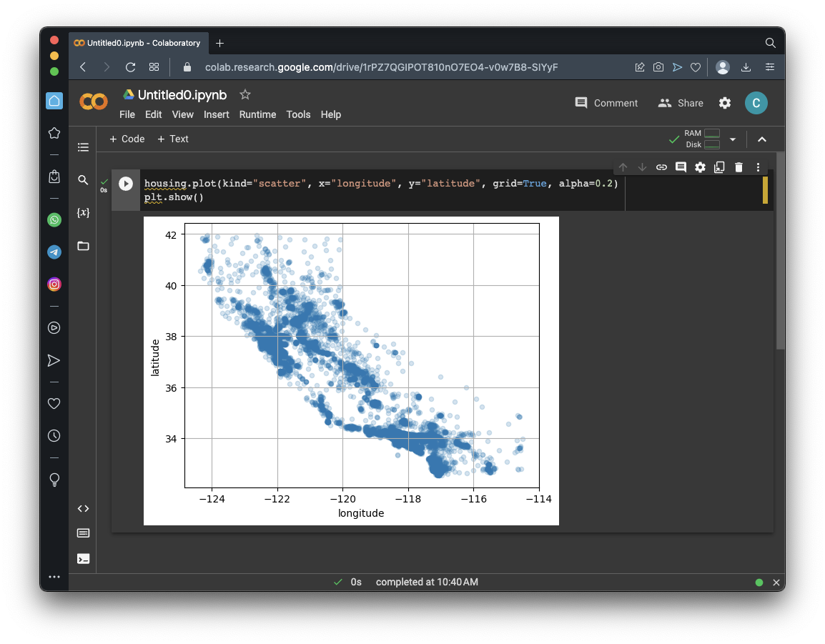The height and width of the screenshot is (644, 825).
Task: Open the table of contents panel
Action: point(83,147)
